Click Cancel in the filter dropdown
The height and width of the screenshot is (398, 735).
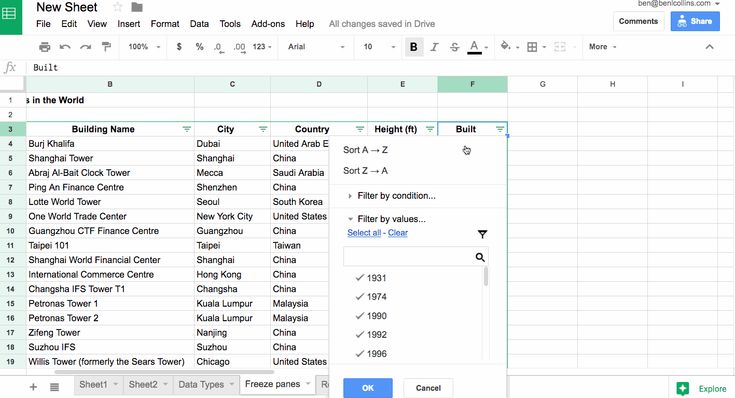click(x=428, y=388)
